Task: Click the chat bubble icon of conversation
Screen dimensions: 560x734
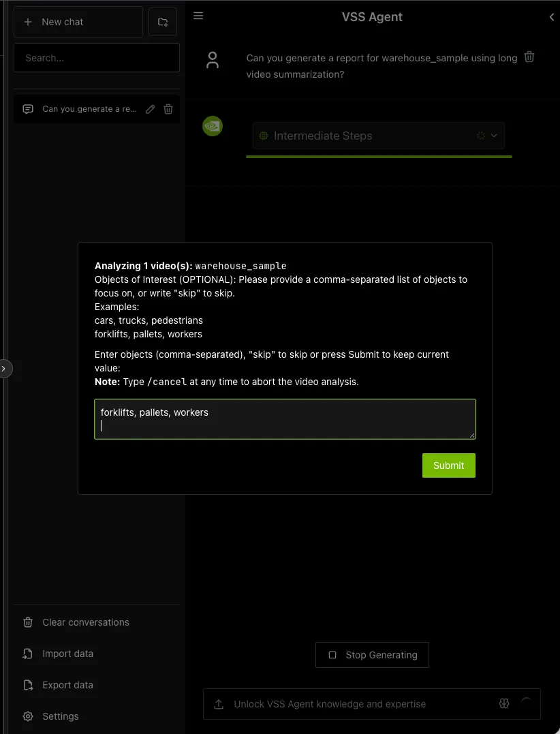Action: pyautogui.click(x=28, y=109)
